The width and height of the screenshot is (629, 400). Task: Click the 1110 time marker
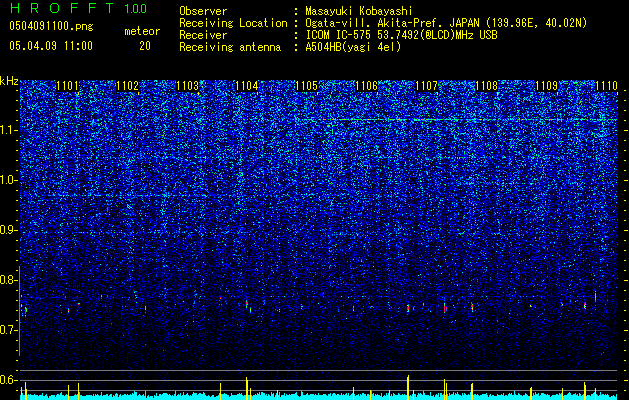point(606,86)
